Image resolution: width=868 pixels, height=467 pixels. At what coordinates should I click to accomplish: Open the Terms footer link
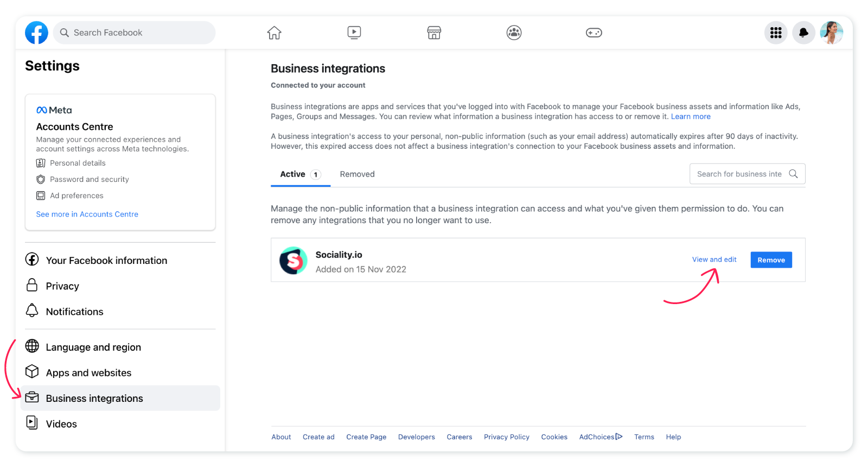point(644,437)
